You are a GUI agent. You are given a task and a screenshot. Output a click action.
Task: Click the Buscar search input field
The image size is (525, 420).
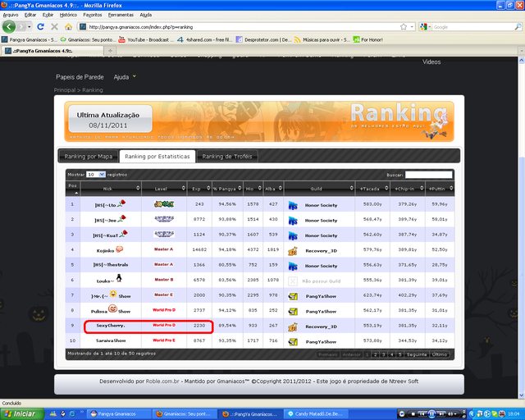428,175
